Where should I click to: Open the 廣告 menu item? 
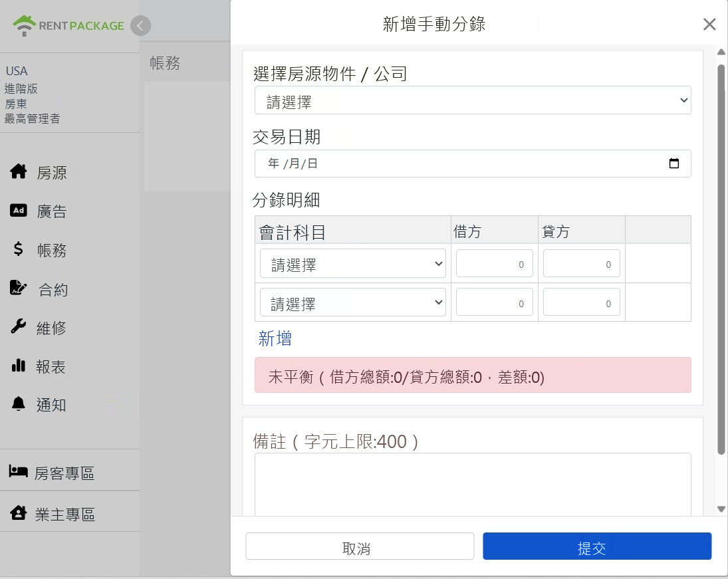tap(52, 211)
